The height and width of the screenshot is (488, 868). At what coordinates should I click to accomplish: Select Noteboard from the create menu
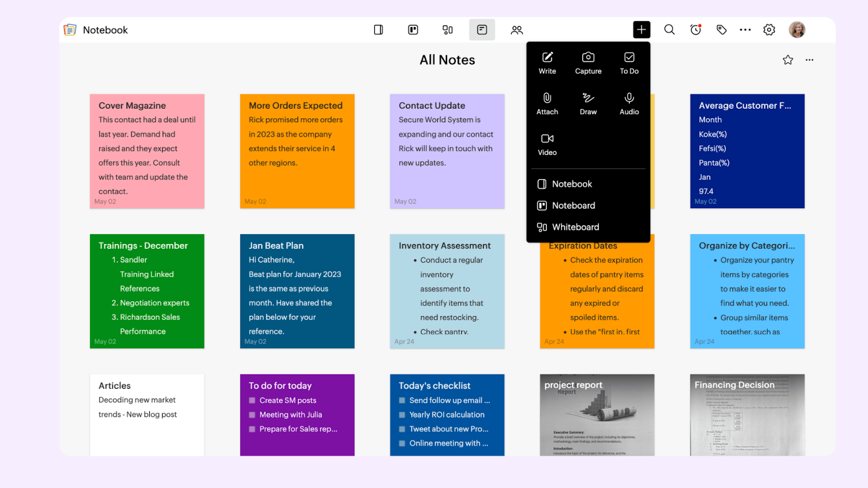pos(573,206)
